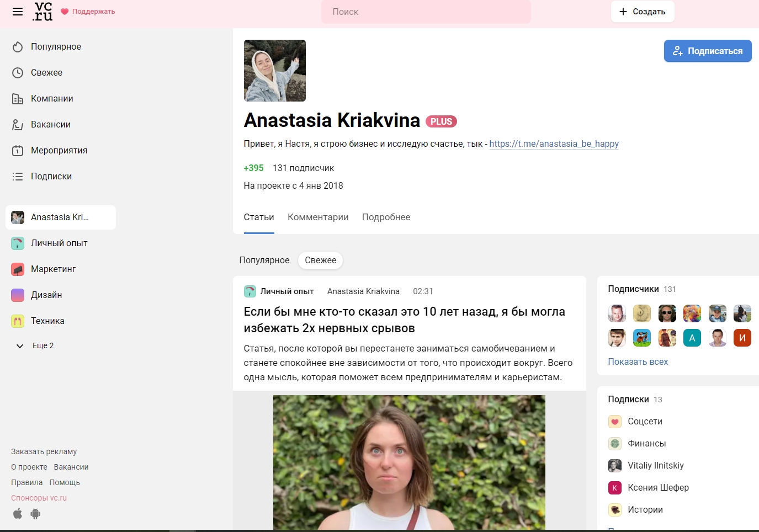Click Маркетинг megaphone icon in sidebar

pos(18,269)
